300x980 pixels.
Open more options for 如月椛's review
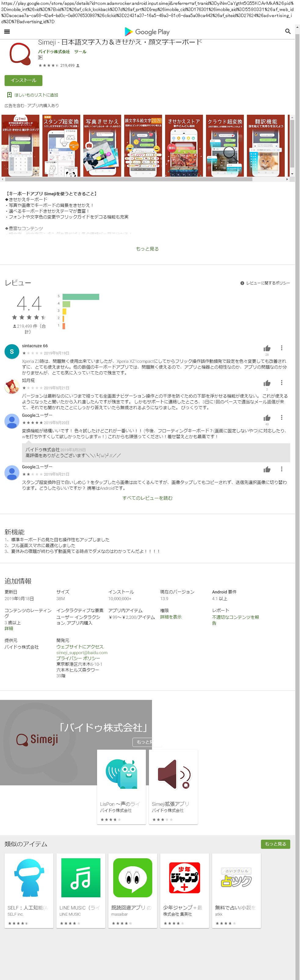(281, 383)
